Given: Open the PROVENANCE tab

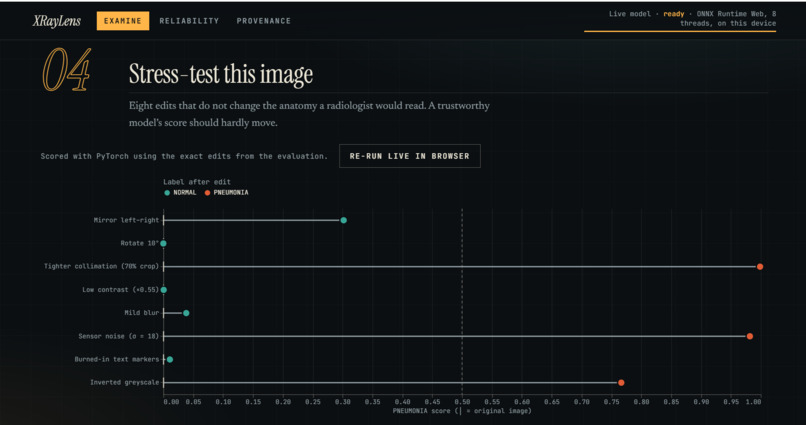Looking at the screenshot, I should point(264,21).
